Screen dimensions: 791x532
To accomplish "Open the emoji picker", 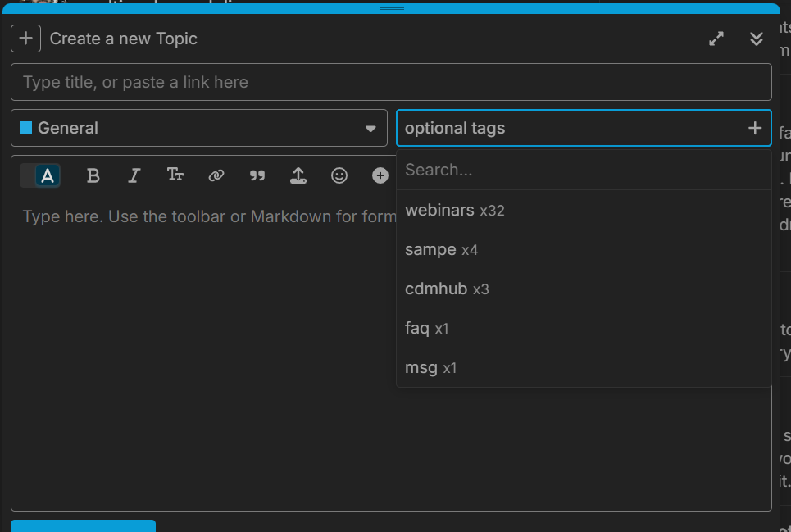I will (339, 175).
